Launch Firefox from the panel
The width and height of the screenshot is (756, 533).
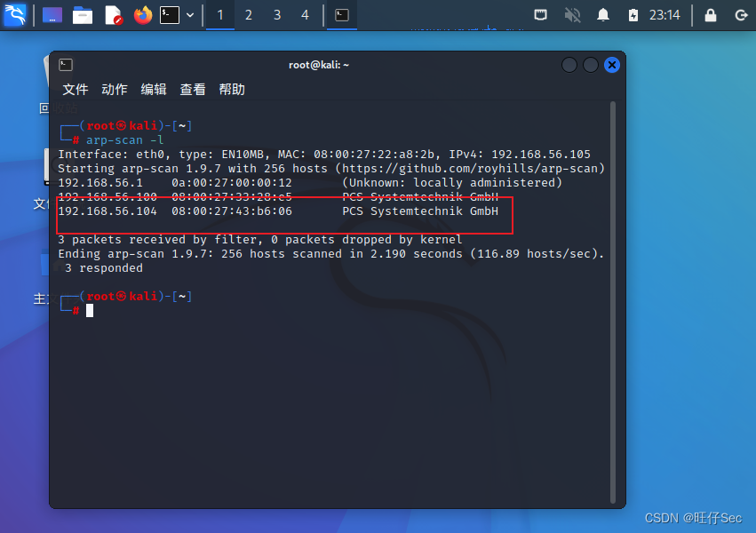[143, 15]
